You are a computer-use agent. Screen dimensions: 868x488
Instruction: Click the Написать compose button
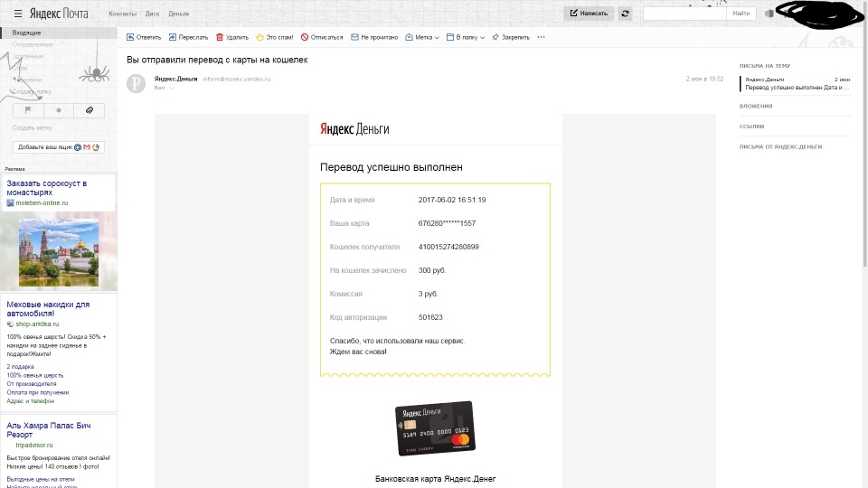point(589,14)
